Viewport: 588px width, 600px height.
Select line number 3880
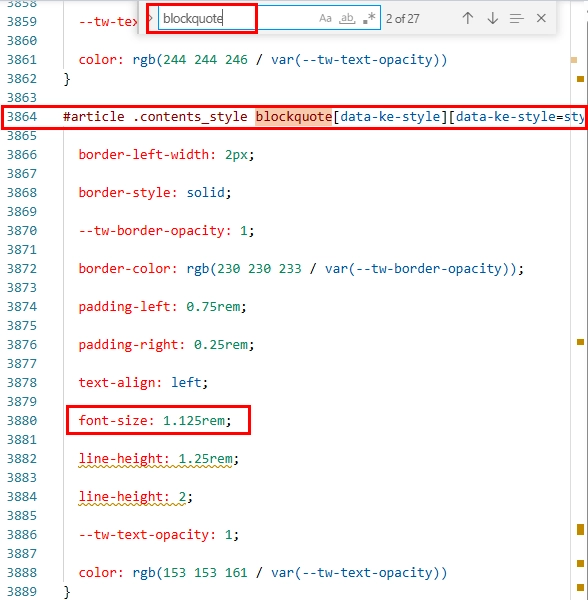(x=22, y=421)
